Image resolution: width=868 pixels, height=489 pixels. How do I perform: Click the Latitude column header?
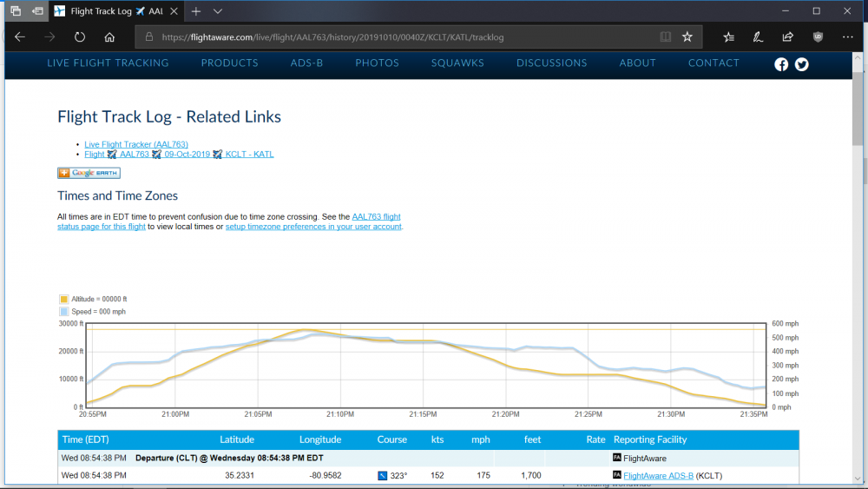[x=237, y=439]
